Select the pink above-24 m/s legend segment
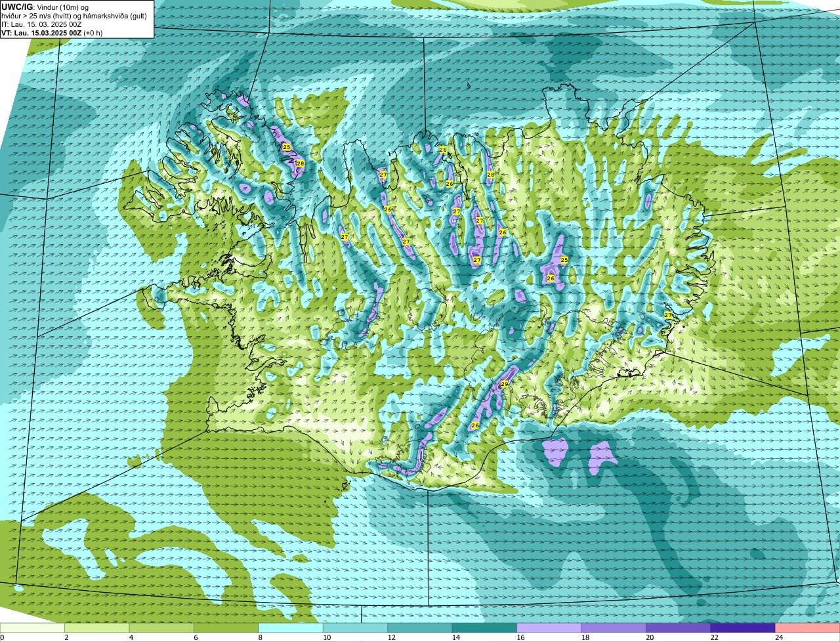The width and height of the screenshot is (840, 642). [808, 628]
